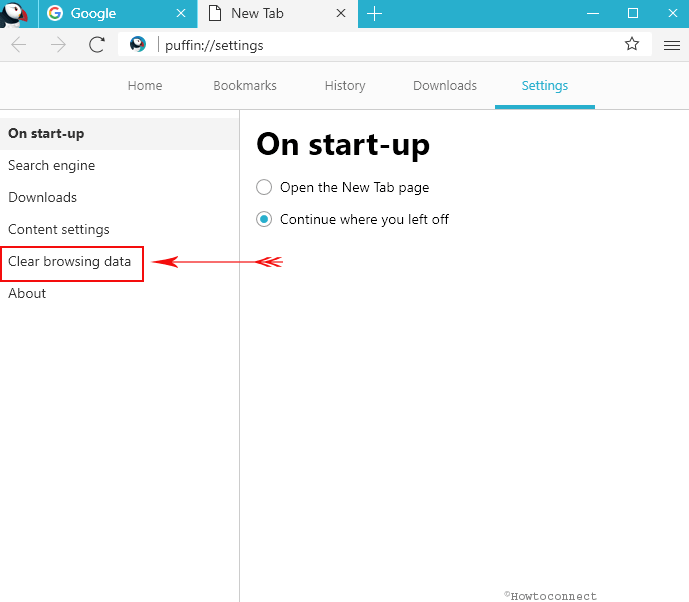Open a new tab with the plus button
689x602 pixels.
(374, 14)
